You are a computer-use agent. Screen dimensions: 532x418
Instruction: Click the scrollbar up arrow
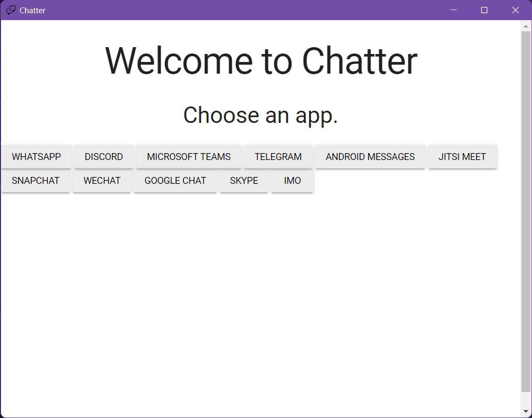tap(526, 26)
